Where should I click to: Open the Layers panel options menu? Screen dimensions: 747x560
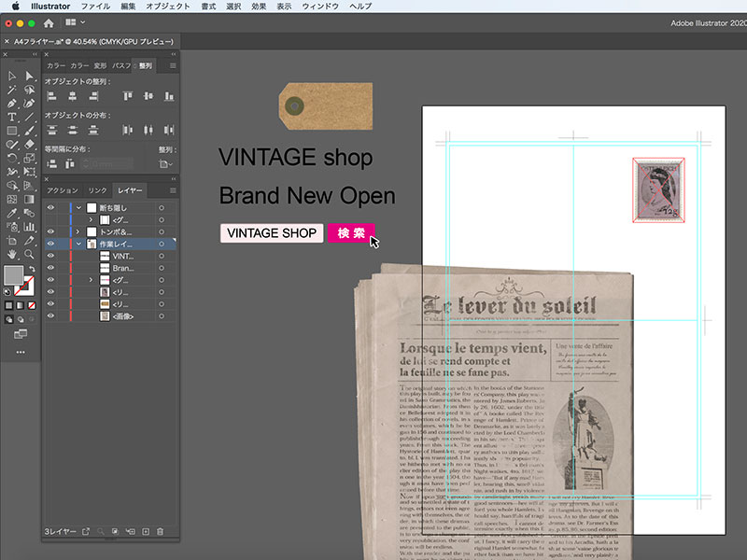pos(173,190)
